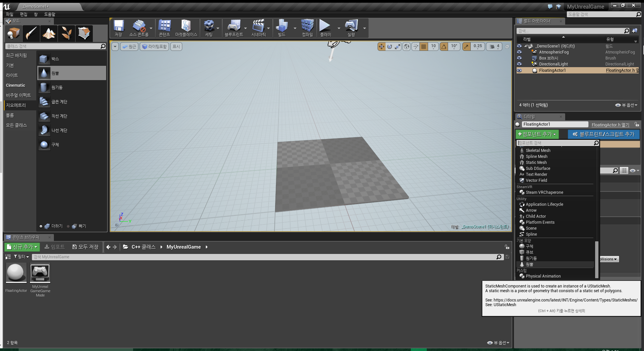Open the 콘텐츠 content toolbar icon
This screenshot has width=644, height=351.
click(x=164, y=28)
